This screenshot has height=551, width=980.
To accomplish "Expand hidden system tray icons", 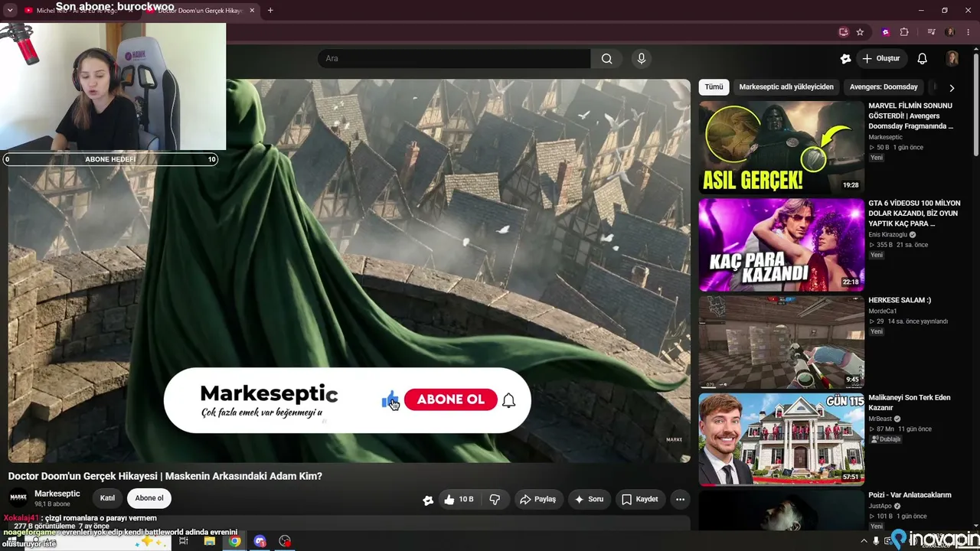I will (x=864, y=541).
